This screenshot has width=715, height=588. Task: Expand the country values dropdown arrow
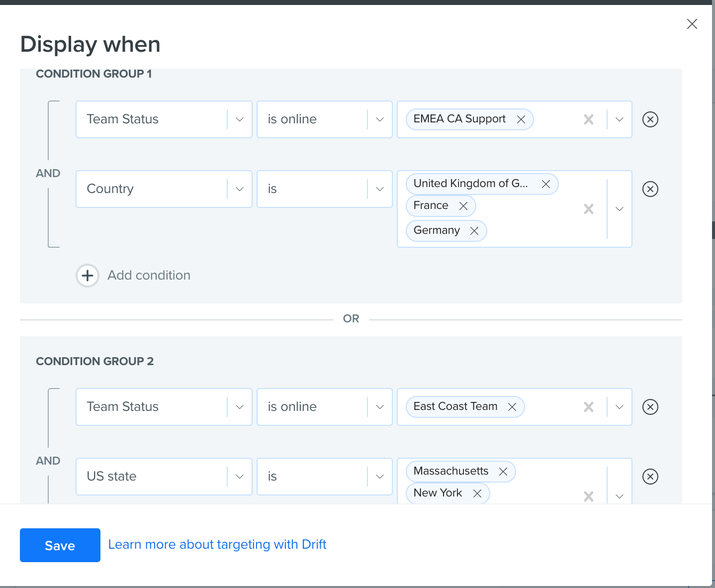click(620, 209)
